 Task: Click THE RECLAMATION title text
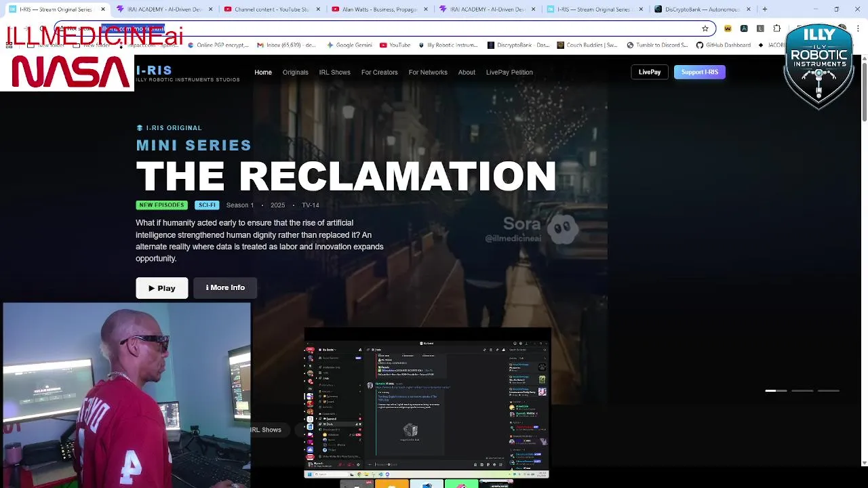pyautogui.click(x=346, y=176)
